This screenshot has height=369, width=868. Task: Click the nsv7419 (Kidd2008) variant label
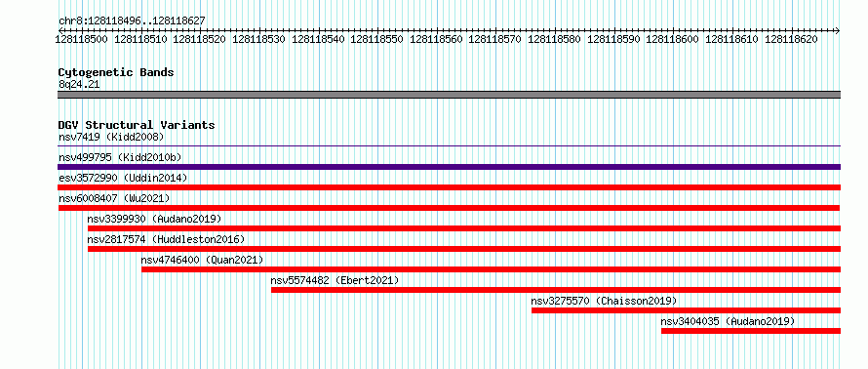click(111, 137)
